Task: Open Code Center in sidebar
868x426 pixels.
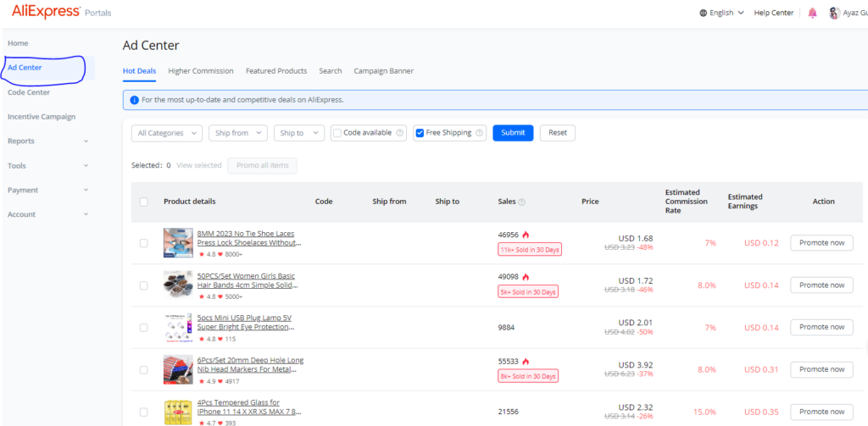Action: [29, 92]
